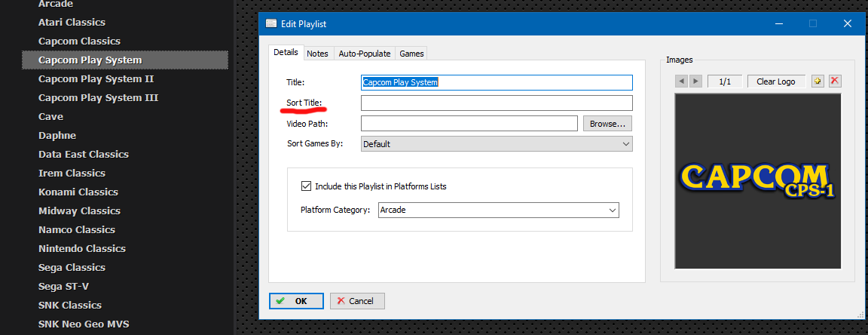Open the Sort Games By dropdown
Image resolution: width=868 pixels, height=335 pixels.
pyautogui.click(x=497, y=144)
